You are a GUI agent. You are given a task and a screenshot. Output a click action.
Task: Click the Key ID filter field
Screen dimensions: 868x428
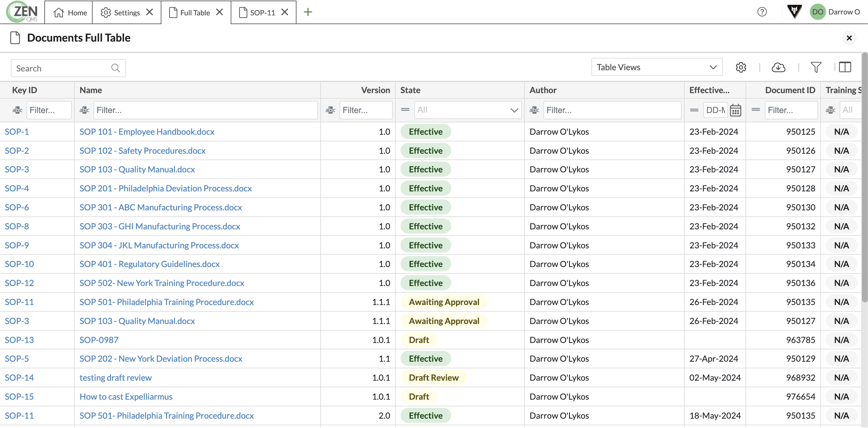(49, 110)
